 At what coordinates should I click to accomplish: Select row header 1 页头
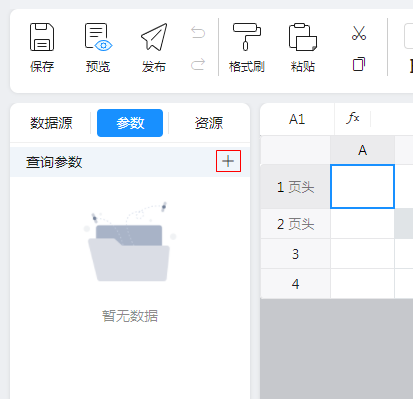[295, 187]
